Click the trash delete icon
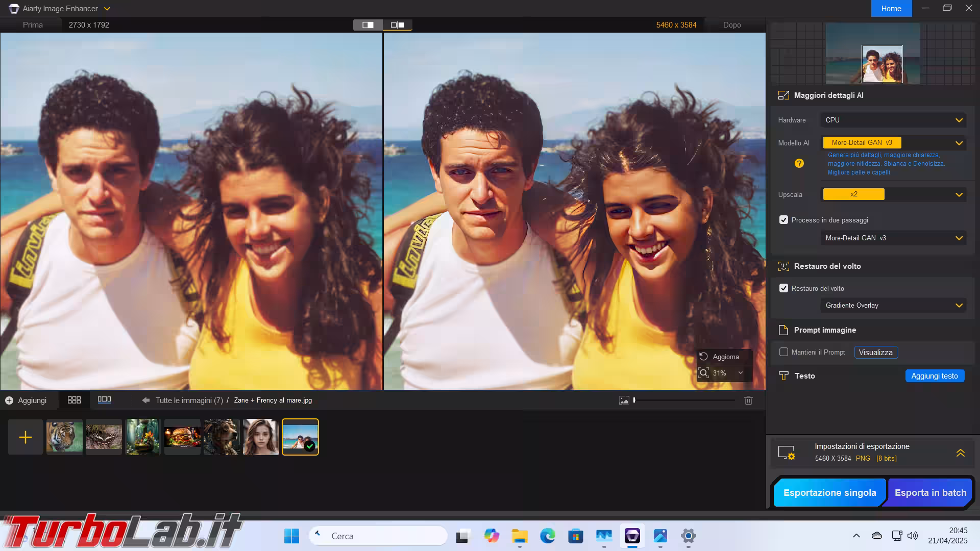This screenshot has height=551, width=980. click(748, 400)
